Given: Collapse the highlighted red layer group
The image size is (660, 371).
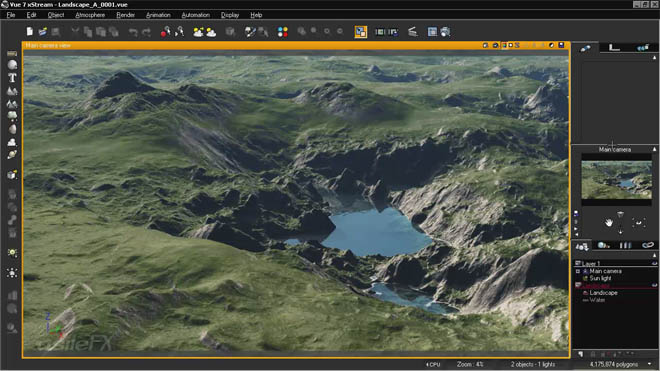Looking at the screenshot, I should click(x=578, y=286).
